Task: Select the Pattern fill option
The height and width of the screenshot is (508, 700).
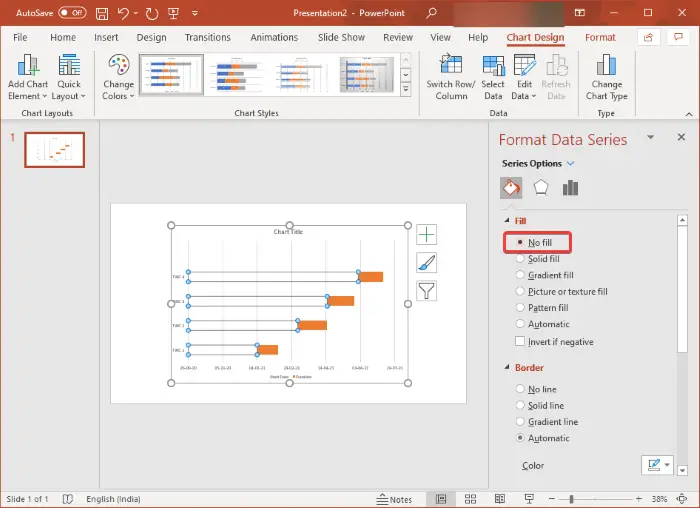Action: click(542, 308)
